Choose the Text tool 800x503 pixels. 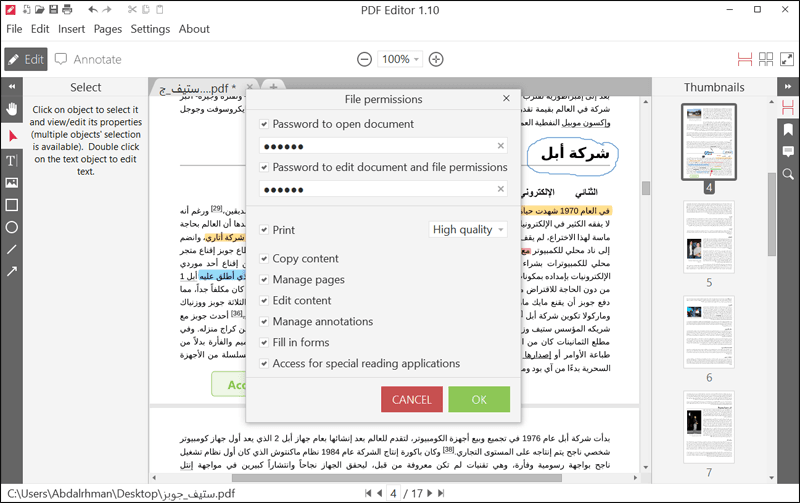coord(11,161)
